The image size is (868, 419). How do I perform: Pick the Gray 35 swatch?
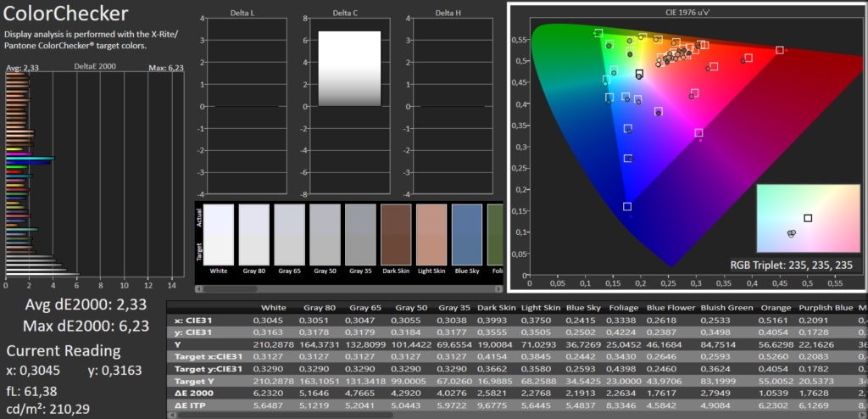(x=360, y=236)
